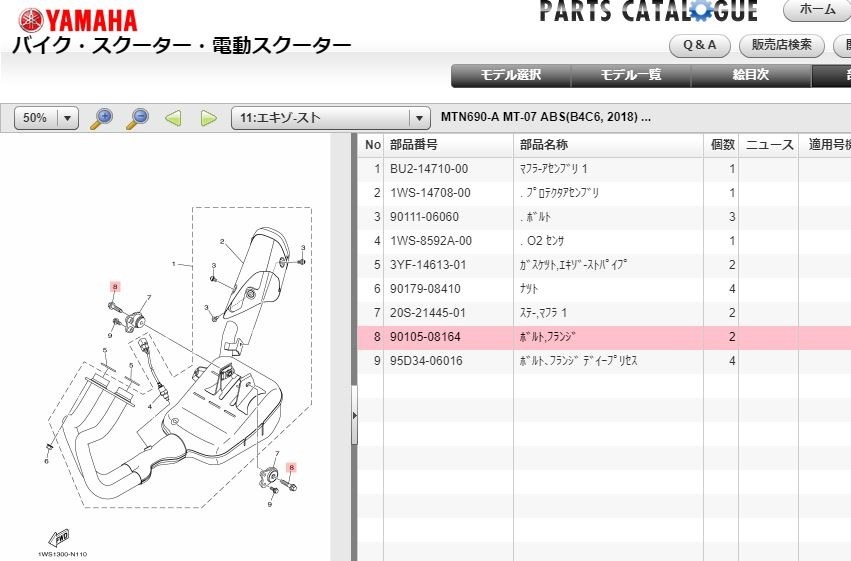Select part number 90111-06060
Screen dimensions: 851x561
click(424, 216)
